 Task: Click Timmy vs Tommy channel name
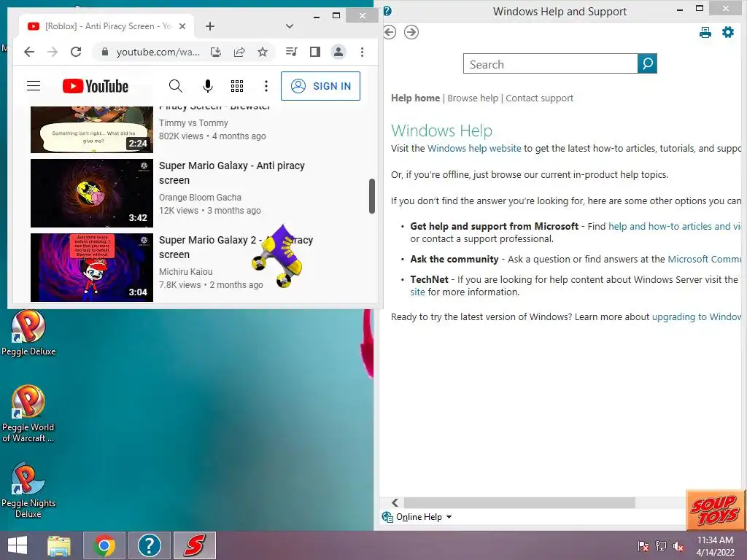click(x=193, y=122)
